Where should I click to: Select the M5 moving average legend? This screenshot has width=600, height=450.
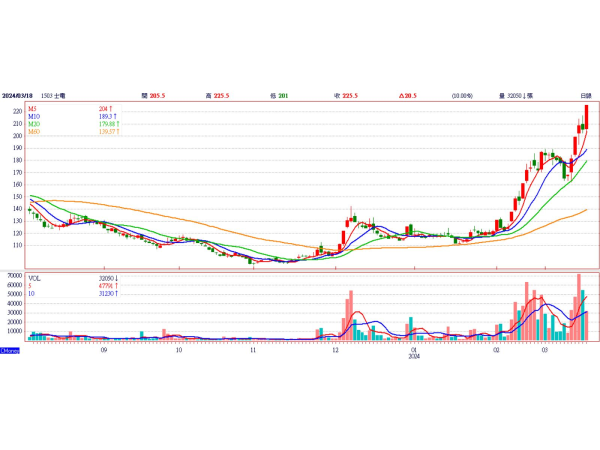pos(36,109)
